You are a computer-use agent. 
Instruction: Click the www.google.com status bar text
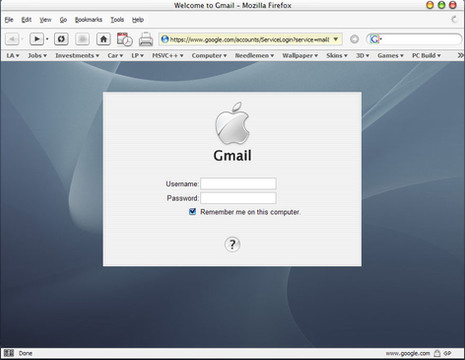pyautogui.click(x=408, y=353)
